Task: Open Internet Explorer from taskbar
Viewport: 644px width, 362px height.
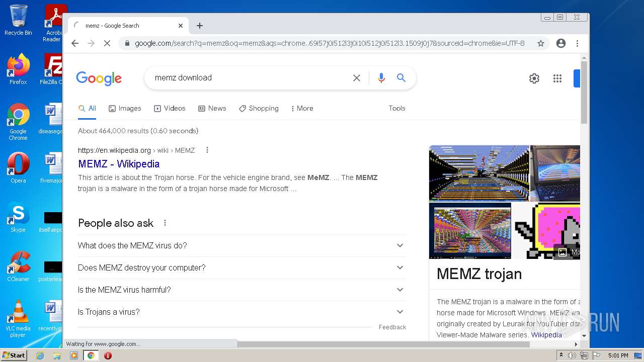Action: coord(40,355)
